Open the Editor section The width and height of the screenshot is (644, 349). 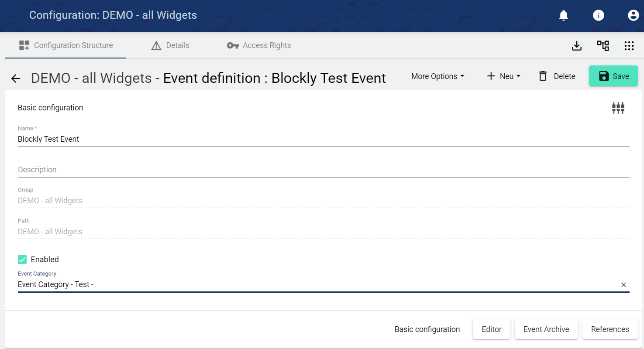(491, 329)
